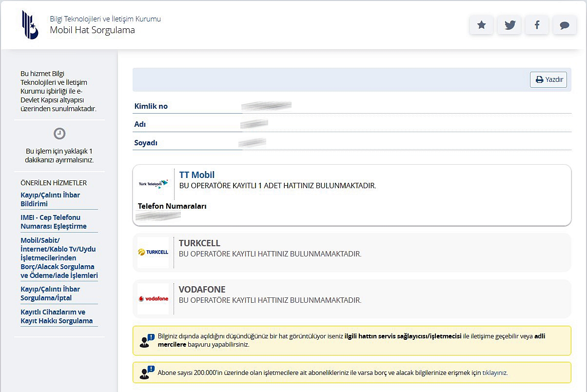This screenshot has width=587, height=392.
Task: Click the Vodafone logo
Action: (153, 298)
